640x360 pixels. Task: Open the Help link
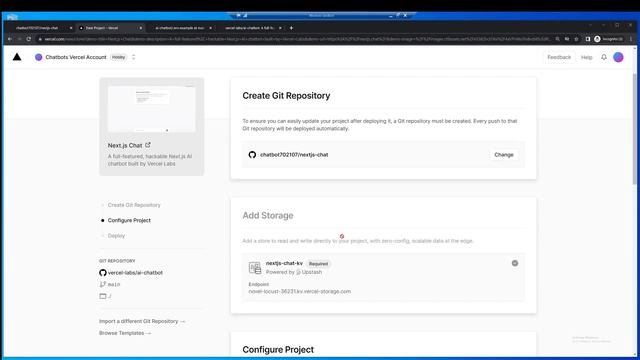[587, 57]
